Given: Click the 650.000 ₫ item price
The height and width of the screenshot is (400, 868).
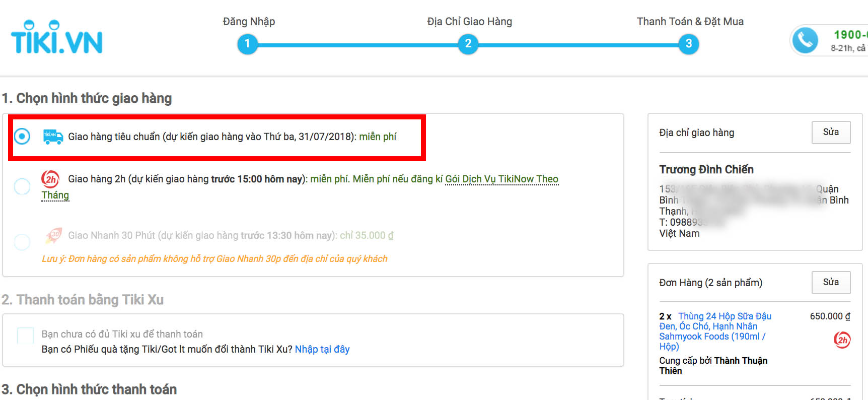Looking at the screenshot, I should (830, 316).
